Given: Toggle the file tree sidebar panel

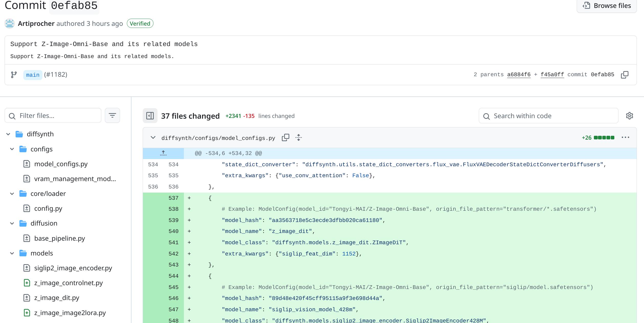Looking at the screenshot, I should tap(150, 116).
